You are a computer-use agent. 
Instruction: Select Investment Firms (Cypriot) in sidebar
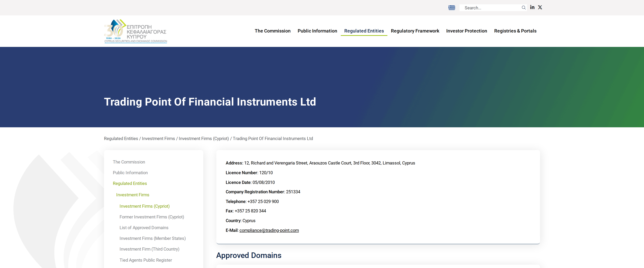[145, 206]
